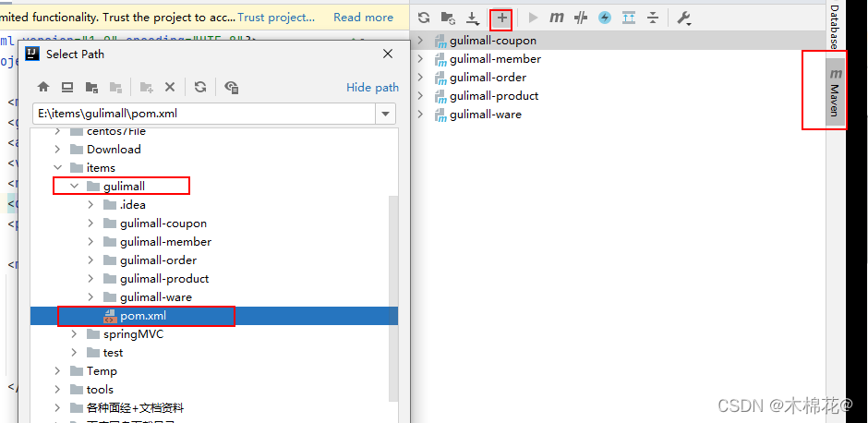The image size is (868, 423).
Task: Select gulimall-member Maven project row
Action: [x=618, y=59]
